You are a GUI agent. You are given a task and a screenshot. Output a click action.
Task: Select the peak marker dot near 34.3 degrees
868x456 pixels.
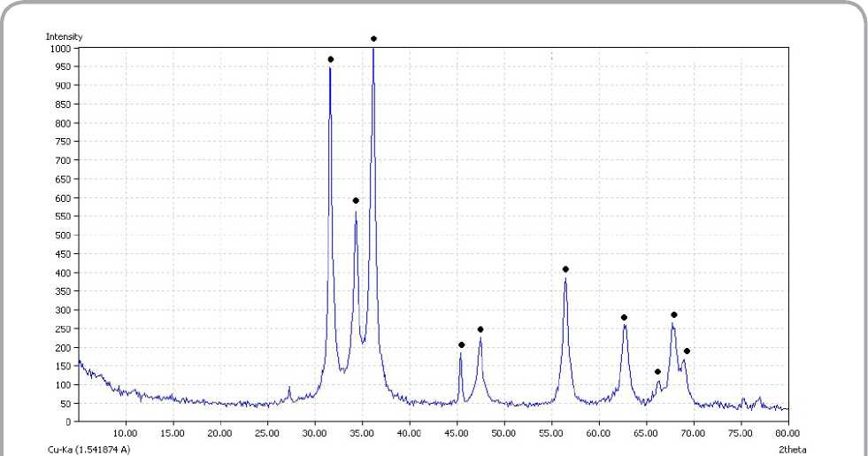[x=356, y=201]
